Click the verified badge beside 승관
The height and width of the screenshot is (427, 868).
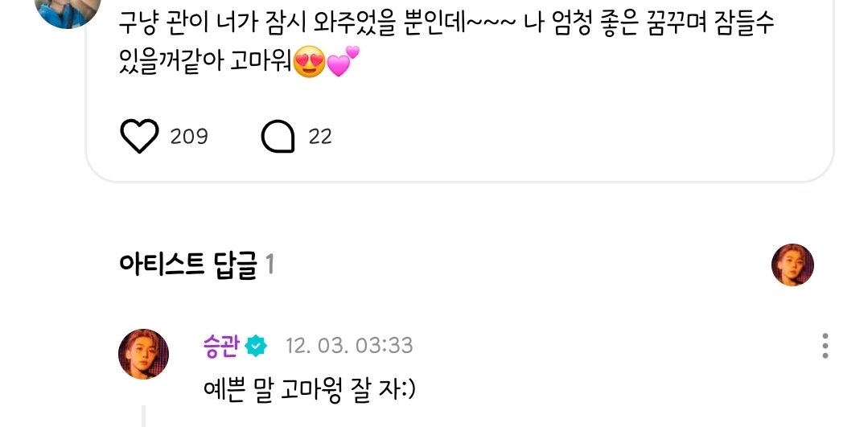(256, 347)
